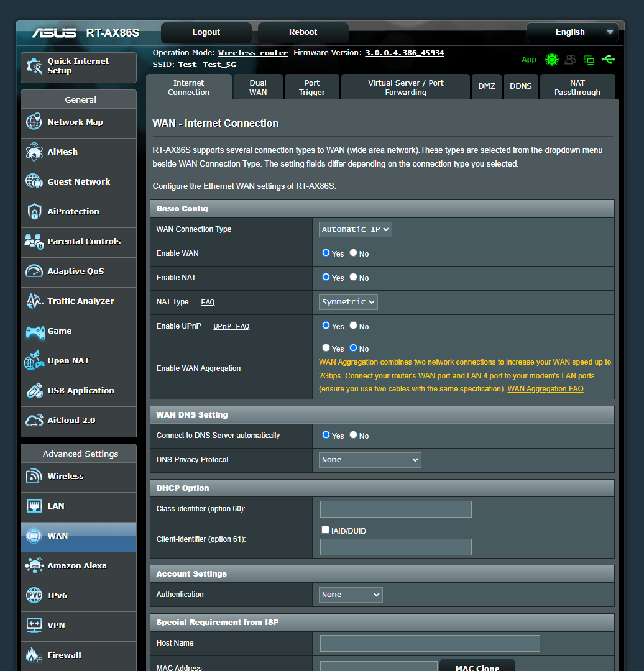The height and width of the screenshot is (671, 644).
Task: Open the Authentication dropdown
Action: coord(350,595)
